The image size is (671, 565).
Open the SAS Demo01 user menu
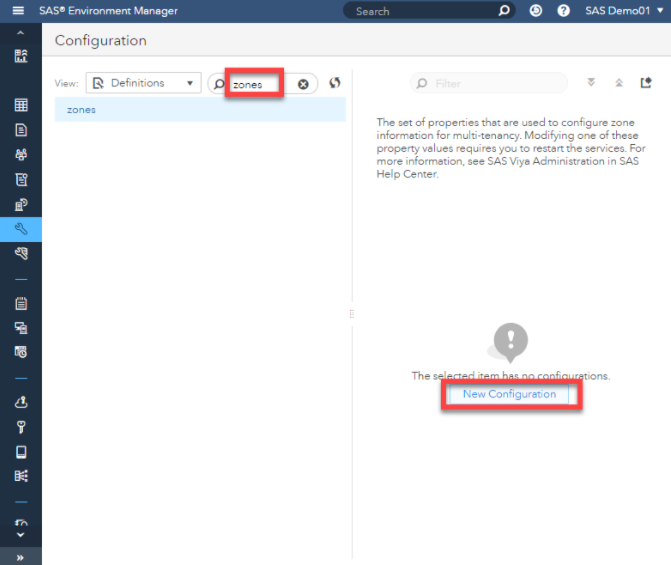(624, 10)
